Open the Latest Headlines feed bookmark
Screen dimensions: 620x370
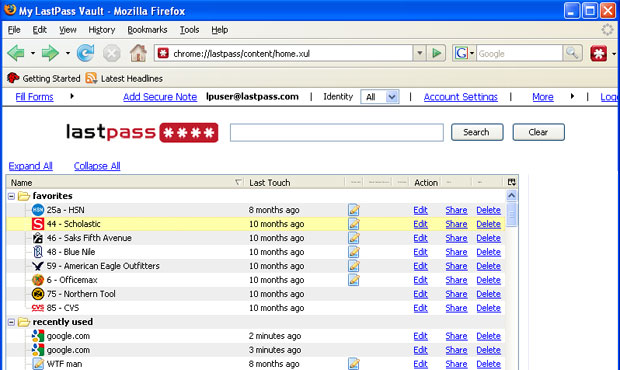click(x=124, y=78)
